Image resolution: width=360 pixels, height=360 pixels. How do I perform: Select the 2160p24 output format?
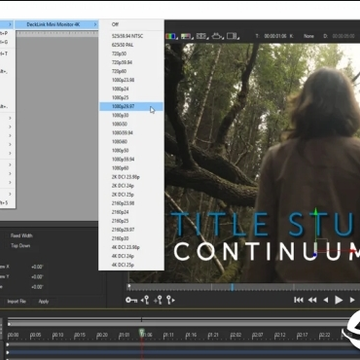pos(131,212)
